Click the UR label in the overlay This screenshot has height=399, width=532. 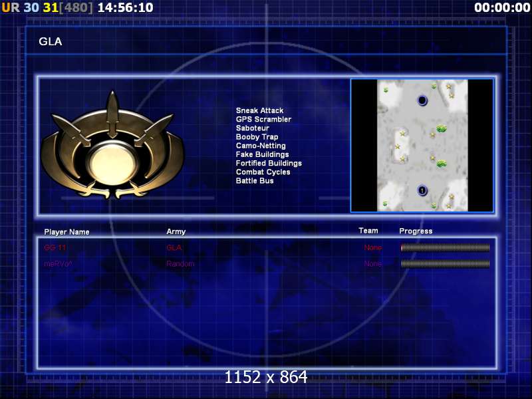click(11, 7)
